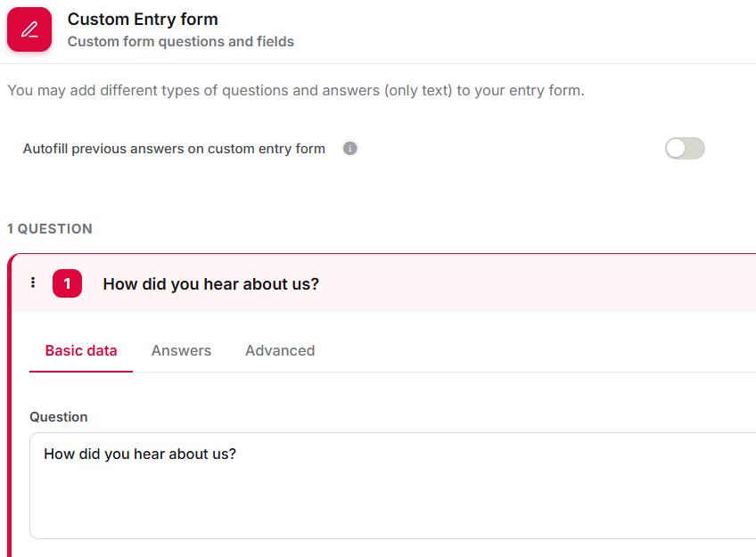Open the Answers tab
Image resolution: width=756 pixels, height=557 pixels.
[181, 350]
